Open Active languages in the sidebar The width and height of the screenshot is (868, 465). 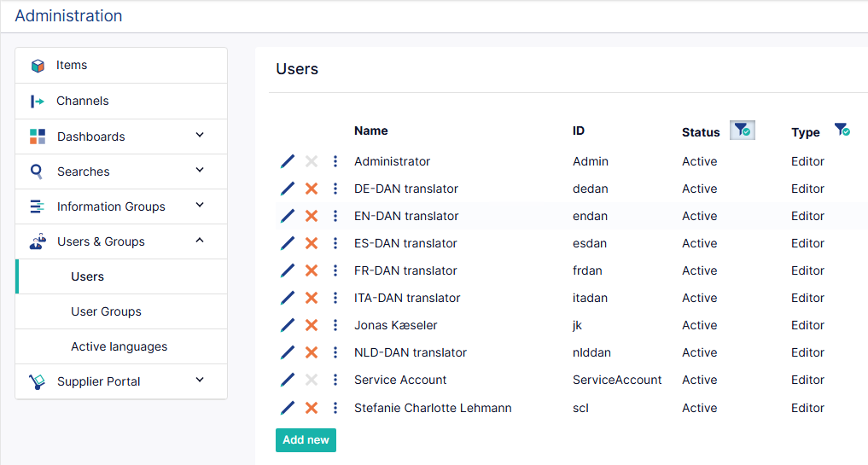[x=121, y=346]
